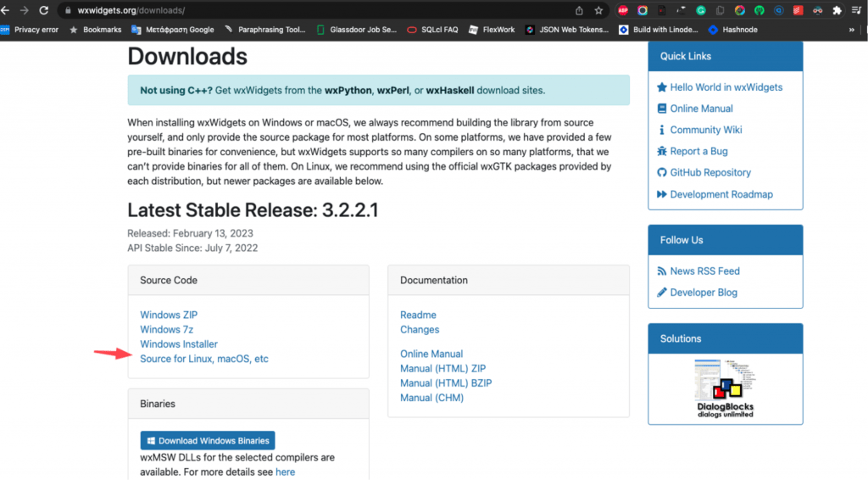
Task: Click the Download Windows Binaries button
Action: click(208, 441)
